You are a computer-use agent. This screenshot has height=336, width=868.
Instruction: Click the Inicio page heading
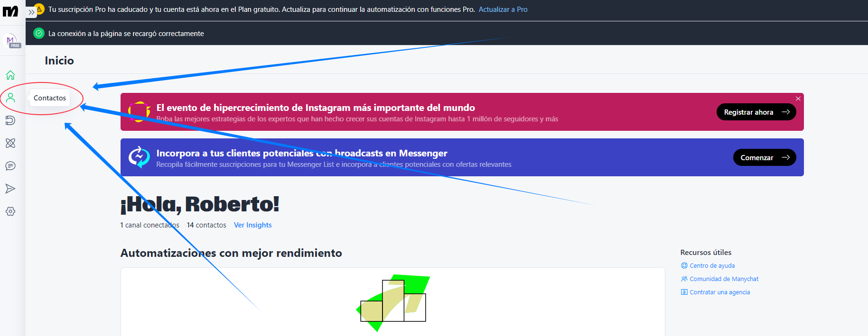(59, 61)
